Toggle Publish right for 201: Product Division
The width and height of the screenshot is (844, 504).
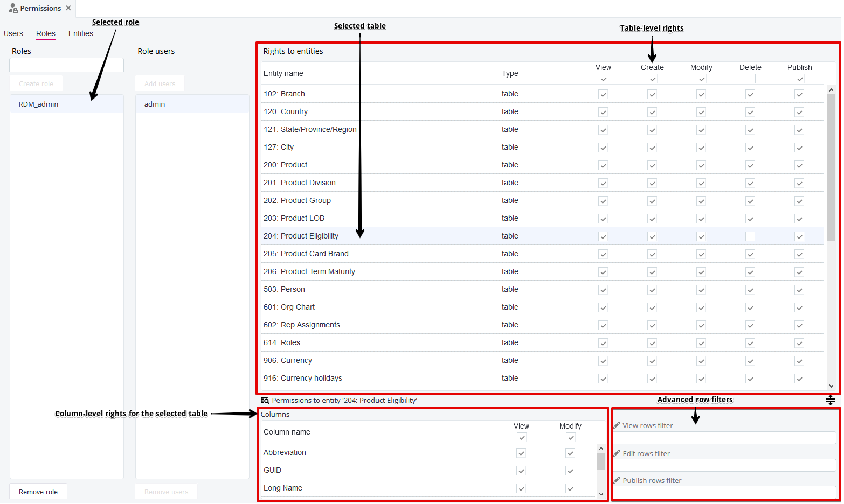[x=799, y=183]
